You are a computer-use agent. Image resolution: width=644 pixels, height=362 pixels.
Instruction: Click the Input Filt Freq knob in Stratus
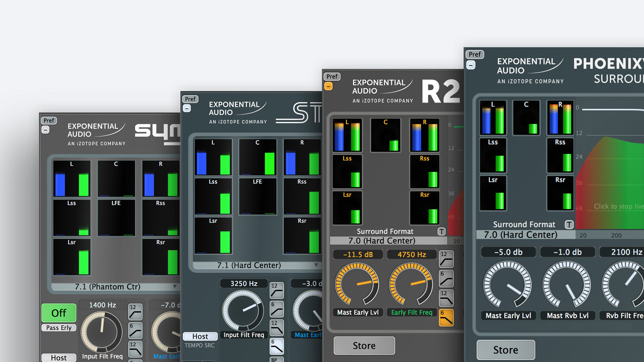243,310
